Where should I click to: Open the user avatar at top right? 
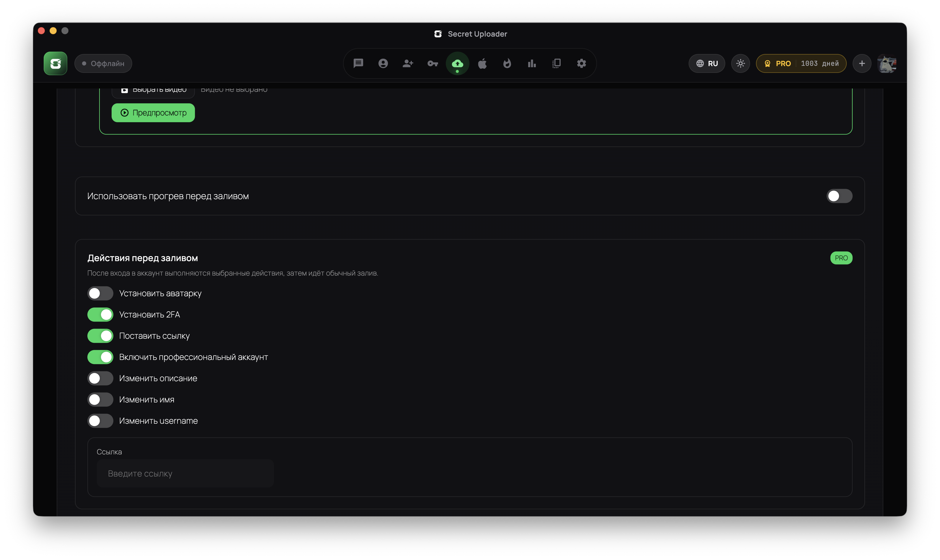pyautogui.click(x=887, y=63)
